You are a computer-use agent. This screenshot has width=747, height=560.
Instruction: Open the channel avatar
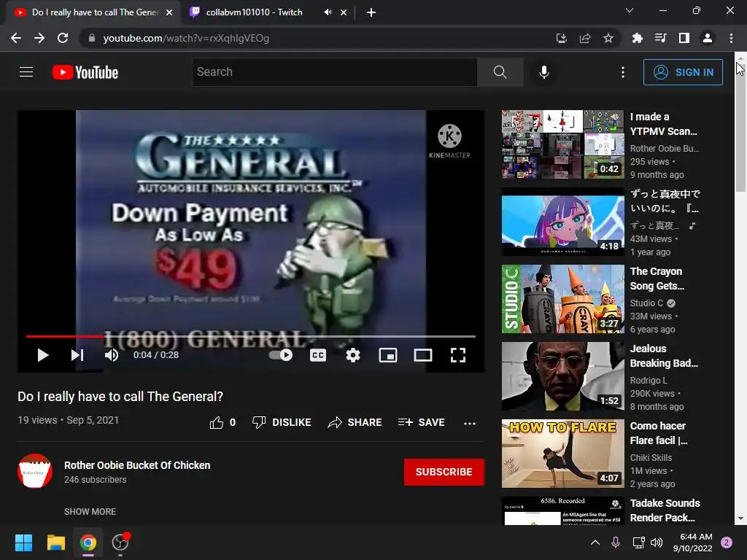click(35, 471)
